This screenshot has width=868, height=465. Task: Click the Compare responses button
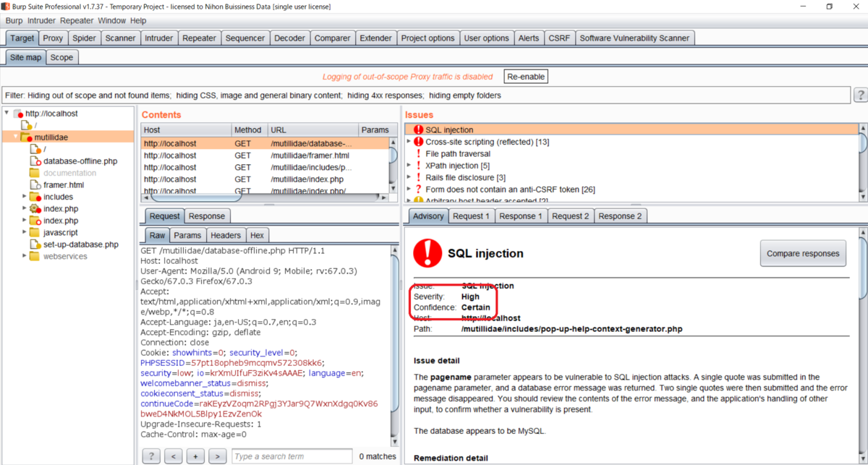pyautogui.click(x=802, y=253)
